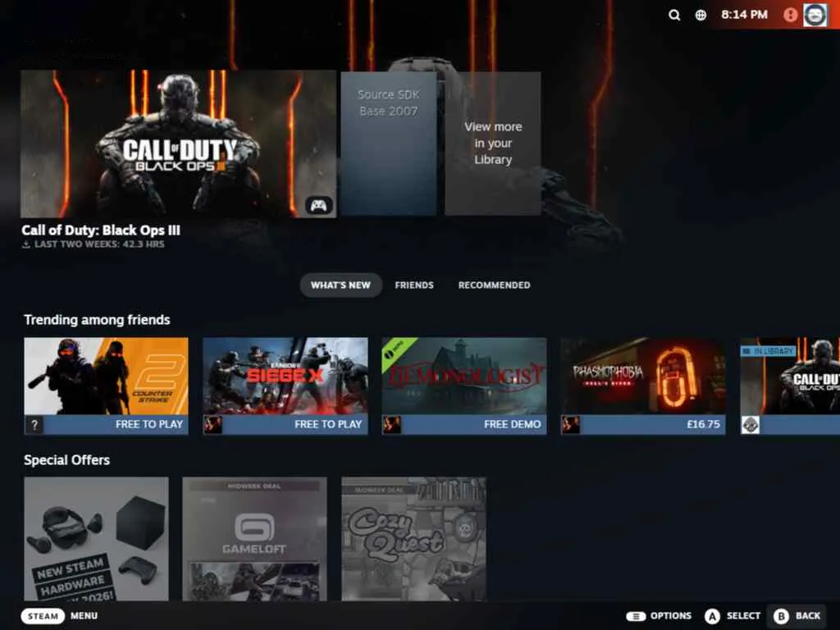Click the globe network icon

coord(701,15)
